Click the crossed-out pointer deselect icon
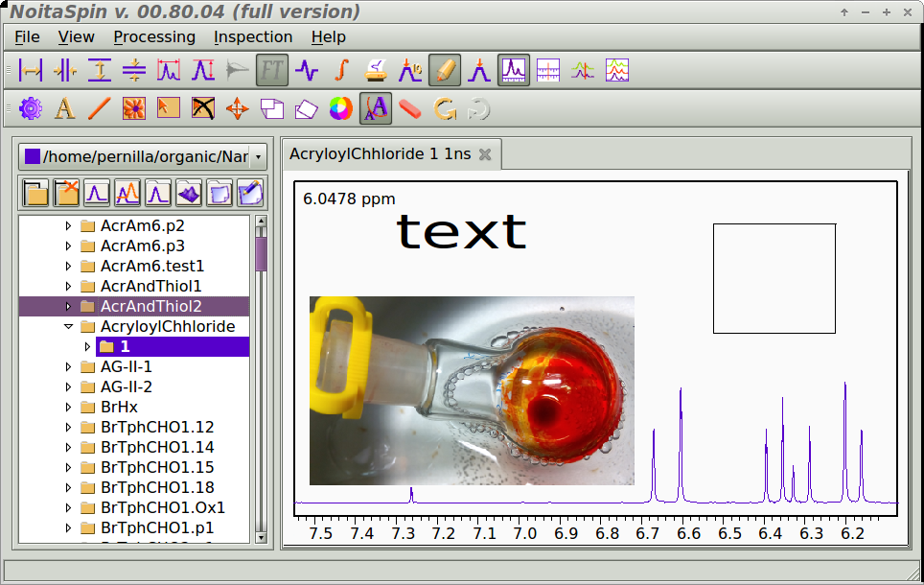The height and width of the screenshot is (585, 924). coord(202,109)
